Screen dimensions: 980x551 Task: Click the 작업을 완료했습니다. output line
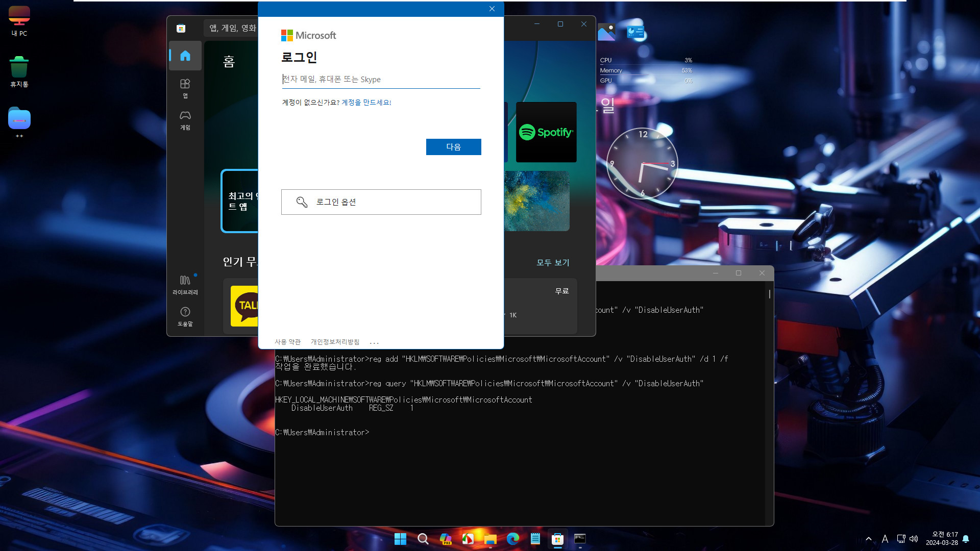tap(315, 367)
